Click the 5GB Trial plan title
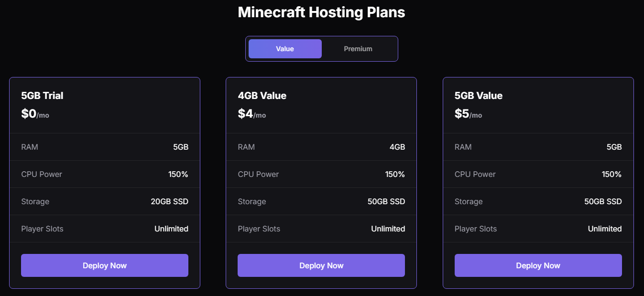 42,96
